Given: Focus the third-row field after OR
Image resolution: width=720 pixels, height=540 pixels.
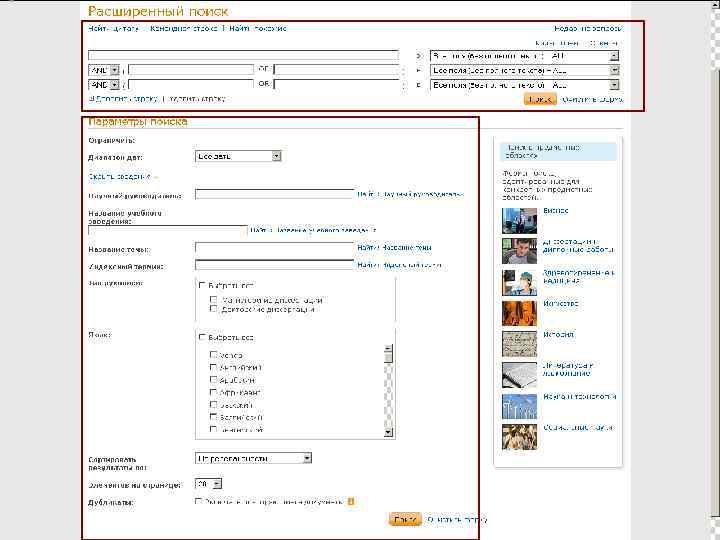Looking at the screenshot, I should 337,85.
